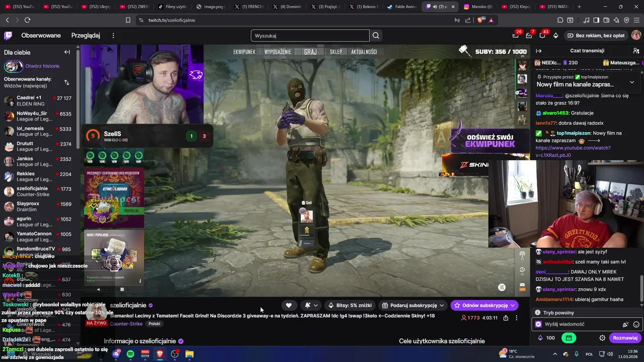Open YamatoCannon channel in sidebar

click(38, 237)
